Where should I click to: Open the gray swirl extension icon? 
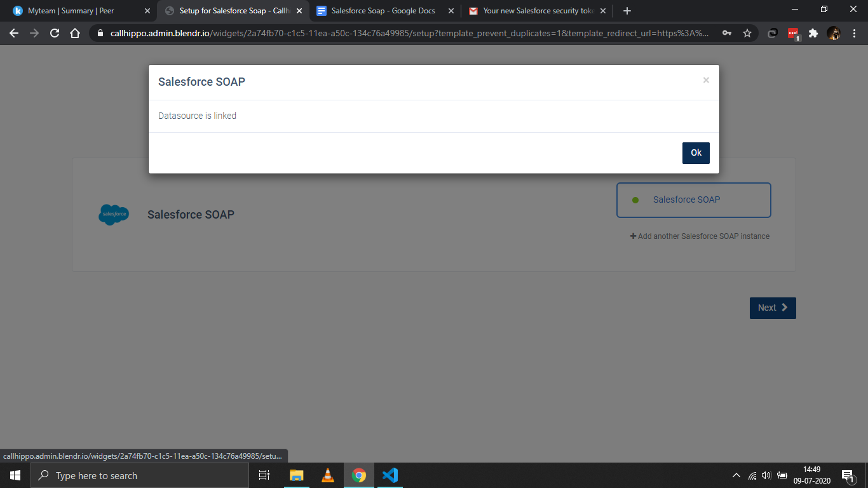coord(773,33)
